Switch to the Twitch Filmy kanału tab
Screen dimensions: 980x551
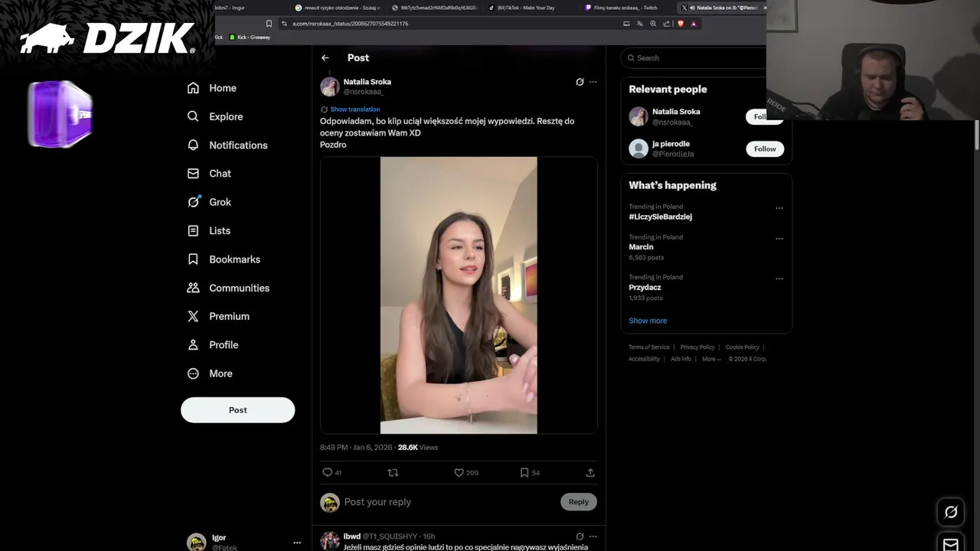(x=625, y=8)
